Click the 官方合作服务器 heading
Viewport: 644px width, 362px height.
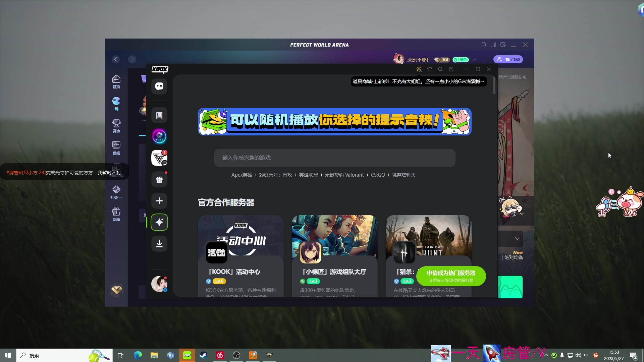coord(226,202)
